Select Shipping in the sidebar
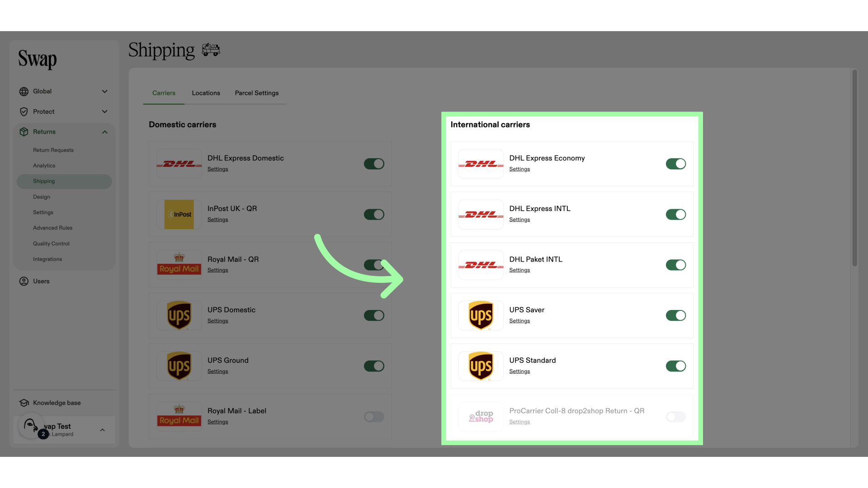 [x=64, y=181]
